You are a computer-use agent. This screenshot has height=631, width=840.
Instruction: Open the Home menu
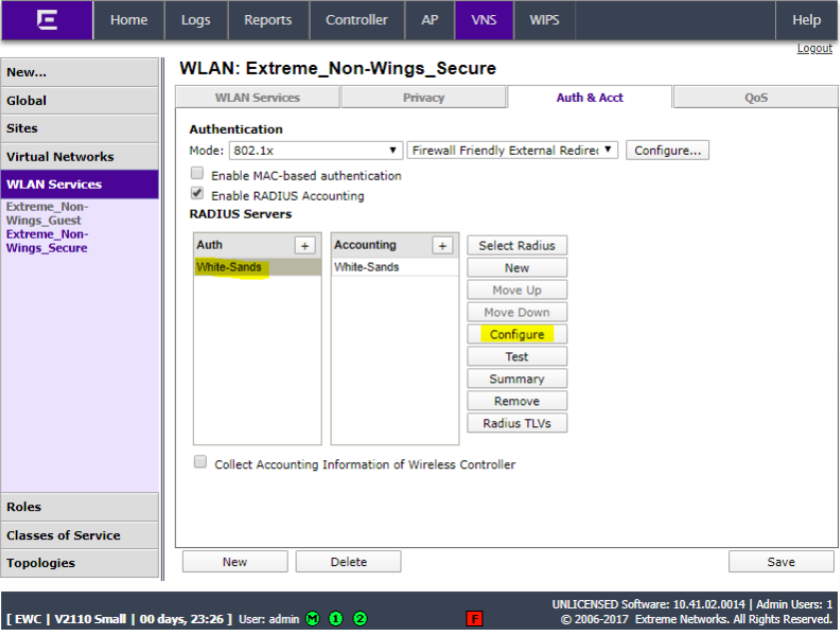(x=129, y=20)
